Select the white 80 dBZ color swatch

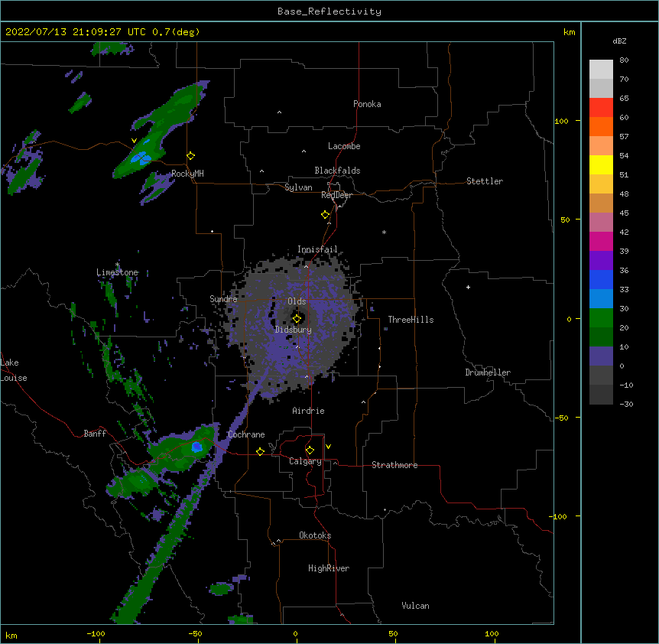(601, 70)
